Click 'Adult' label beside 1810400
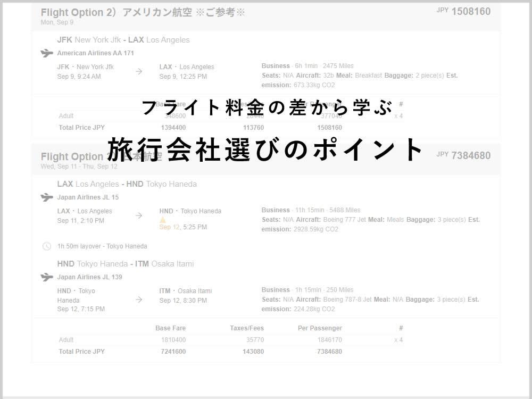The width and height of the screenshot is (532, 399). [x=66, y=339]
